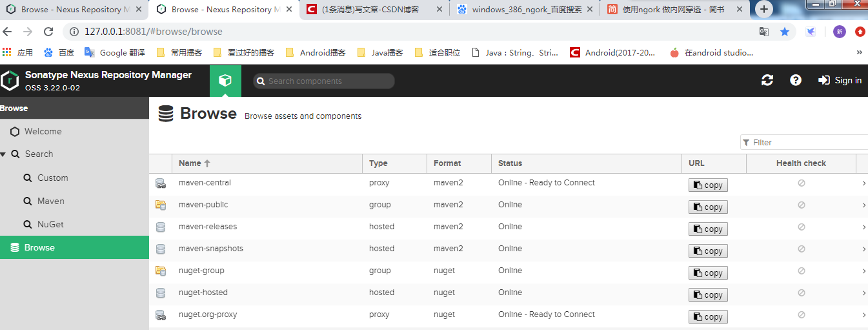This screenshot has width=868, height=330.
Task: Sort by the Status column header
Action: [586, 163]
